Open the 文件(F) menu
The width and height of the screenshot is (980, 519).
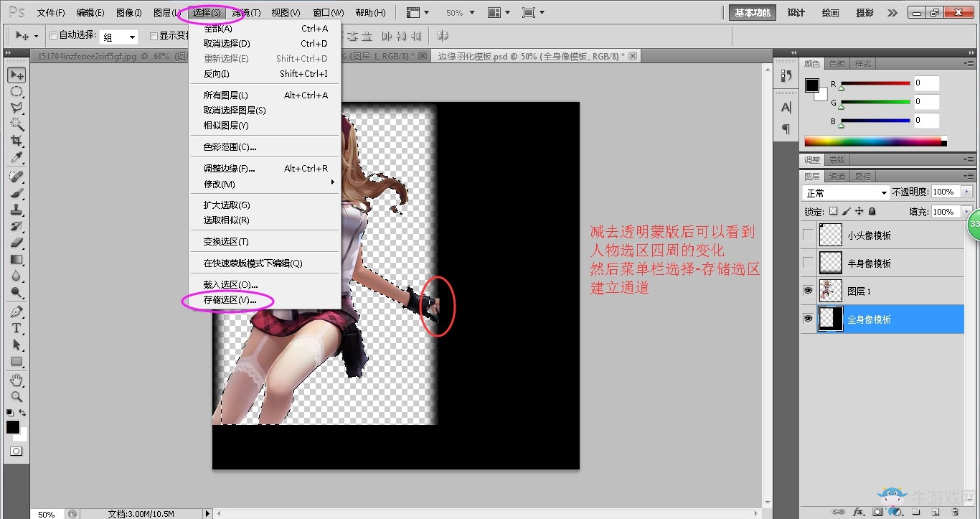[x=51, y=13]
